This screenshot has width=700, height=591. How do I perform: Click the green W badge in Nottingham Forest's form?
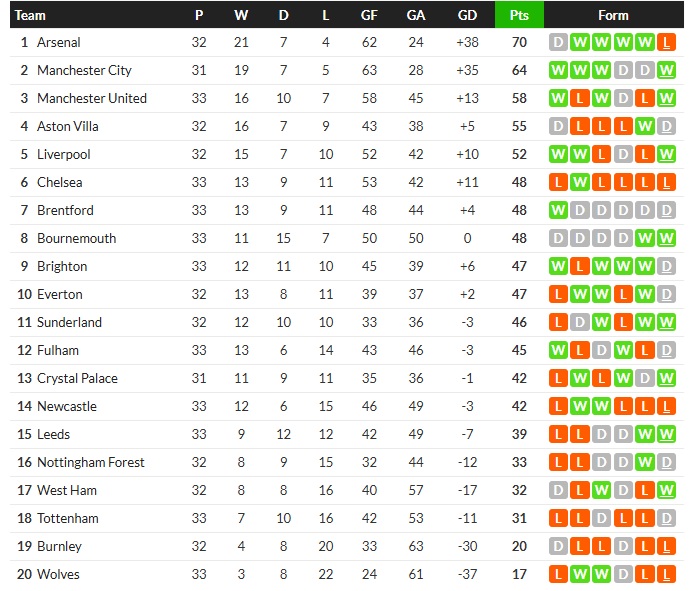click(646, 463)
